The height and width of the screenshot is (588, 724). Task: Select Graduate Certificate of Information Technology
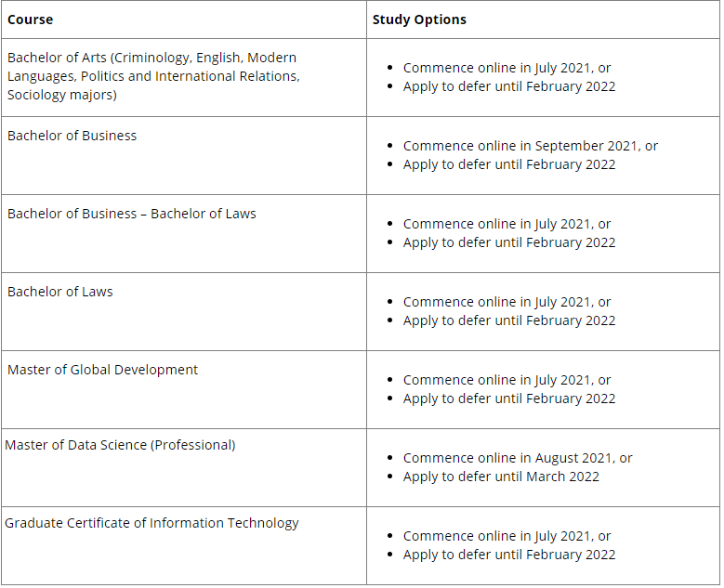click(151, 523)
